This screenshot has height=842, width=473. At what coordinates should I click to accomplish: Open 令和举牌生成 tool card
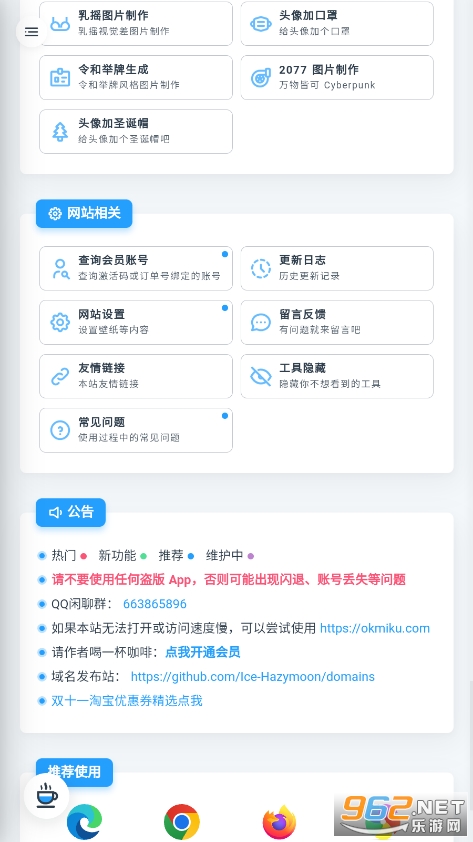point(136,77)
